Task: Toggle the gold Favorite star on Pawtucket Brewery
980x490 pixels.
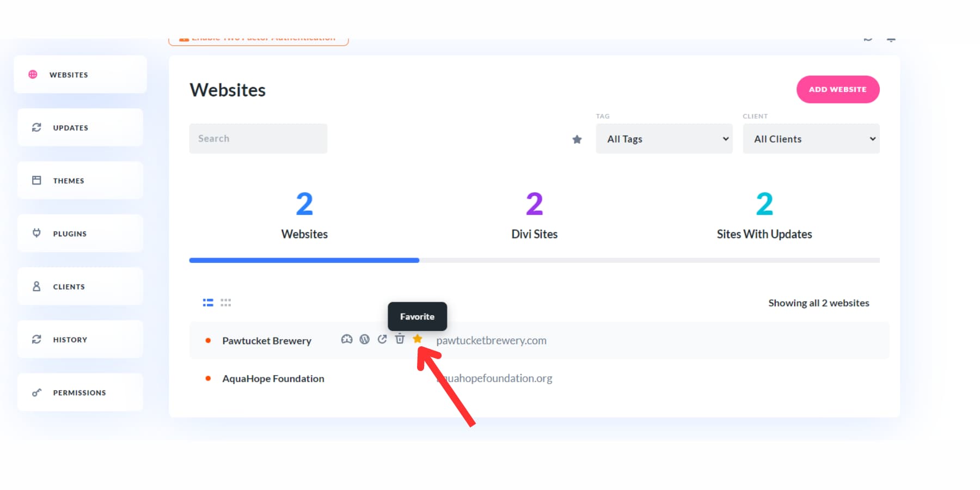Action: (x=418, y=339)
